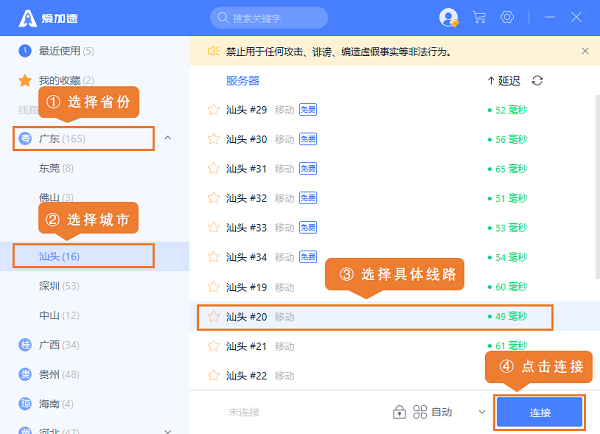The image size is (600, 434).
Task: Select 海南 (4) province
Action: pos(56,404)
